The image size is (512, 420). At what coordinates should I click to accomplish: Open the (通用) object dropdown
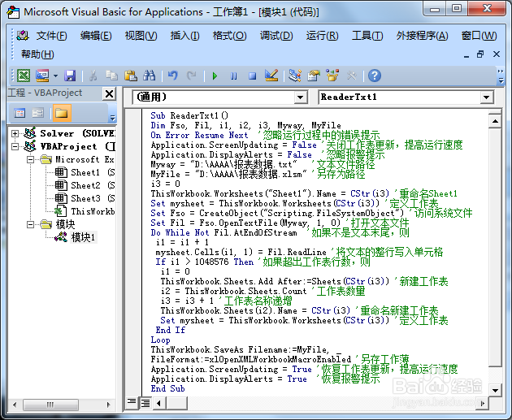point(300,97)
